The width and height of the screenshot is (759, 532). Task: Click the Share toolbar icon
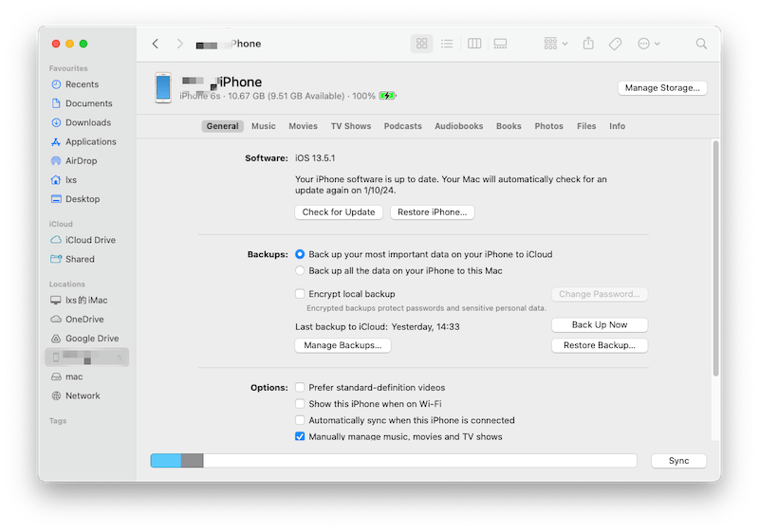coord(588,44)
